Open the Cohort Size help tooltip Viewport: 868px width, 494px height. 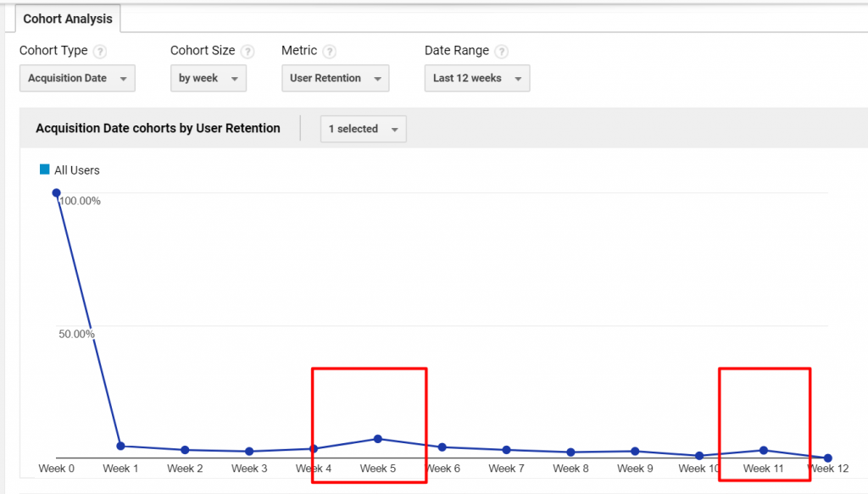click(x=246, y=51)
